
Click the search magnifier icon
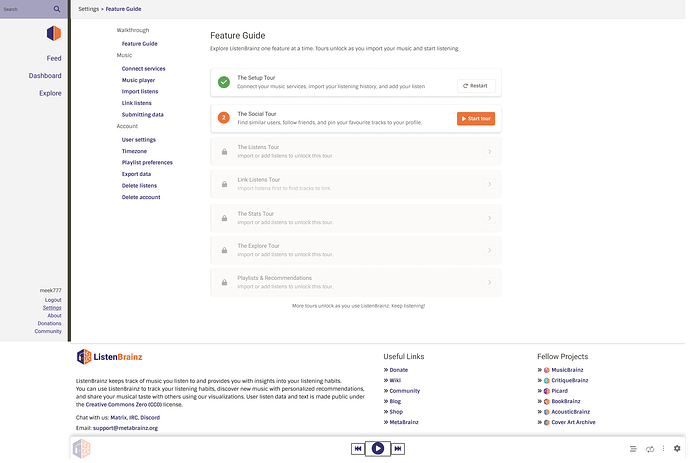(57, 9)
